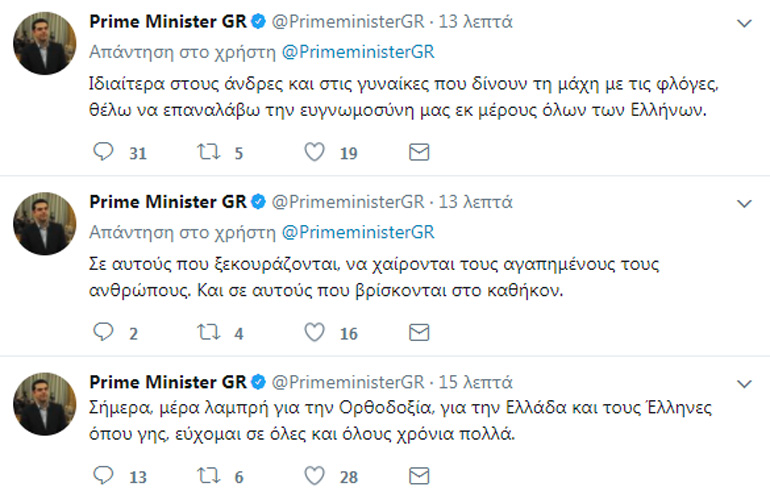Reply to the tweet about fighting flames
770x491 pixels.
point(102,152)
